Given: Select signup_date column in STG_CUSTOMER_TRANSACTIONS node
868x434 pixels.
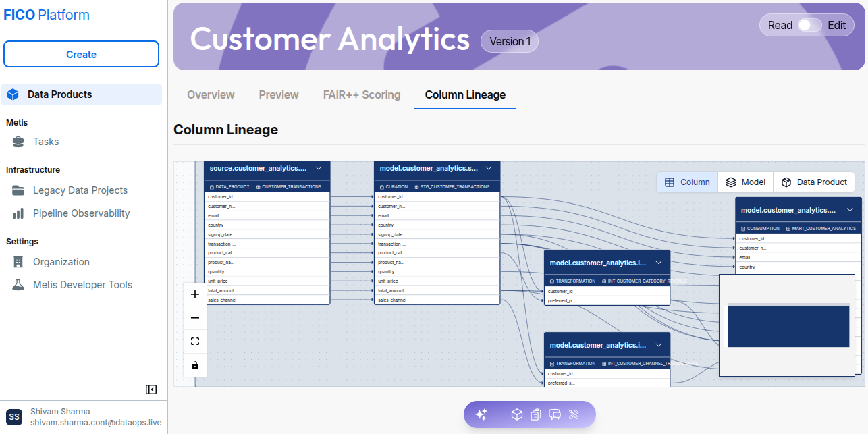Looking at the screenshot, I should point(437,235).
